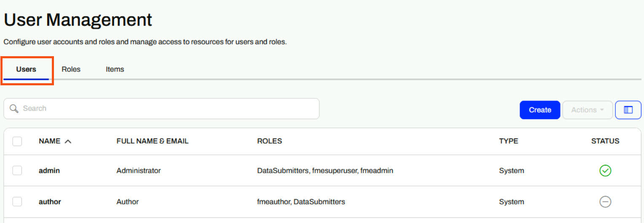The height and width of the screenshot is (223, 644).
Task: Select the admin row checkbox
Action: pos(17,171)
